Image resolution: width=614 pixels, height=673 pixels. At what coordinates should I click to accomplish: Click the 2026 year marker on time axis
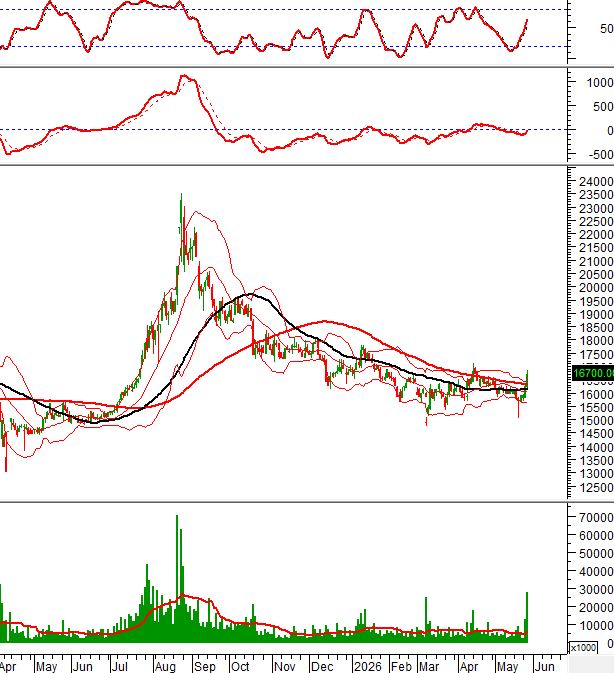click(x=368, y=667)
